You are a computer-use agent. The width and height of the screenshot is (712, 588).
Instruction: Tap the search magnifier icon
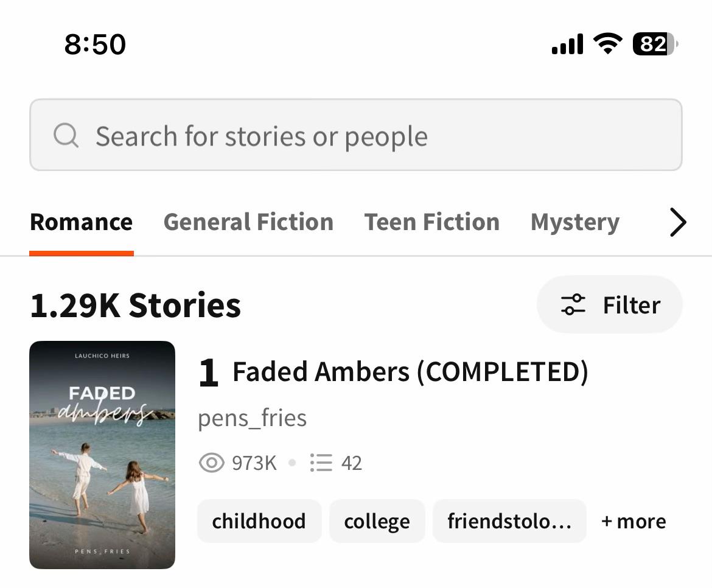tap(66, 135)
